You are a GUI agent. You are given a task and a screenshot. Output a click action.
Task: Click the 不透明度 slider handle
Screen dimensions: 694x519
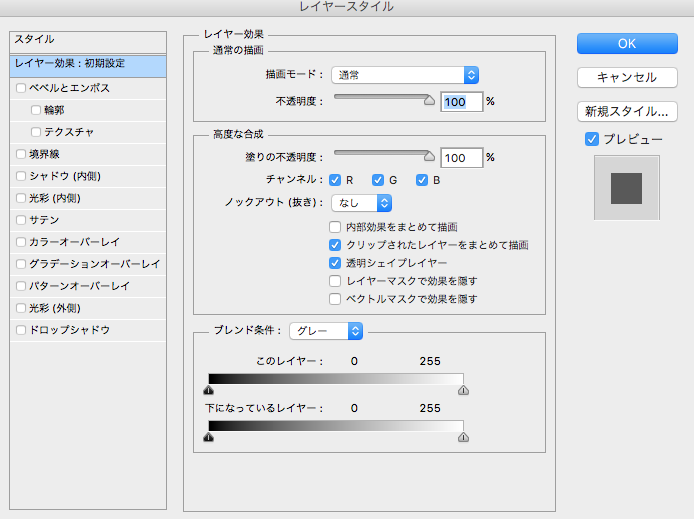click(430, 100)
